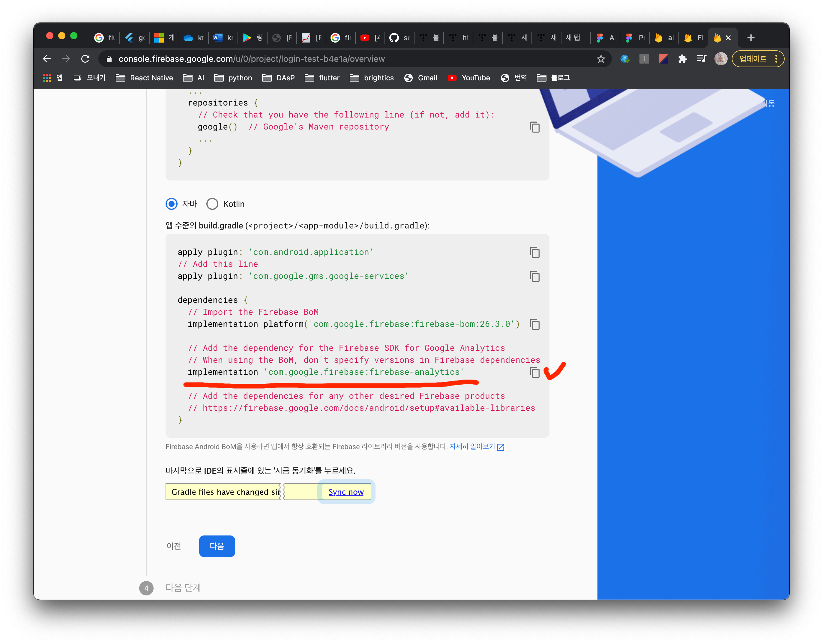Open the Chrome extensions puzzle icon

(x=682, y=59)
